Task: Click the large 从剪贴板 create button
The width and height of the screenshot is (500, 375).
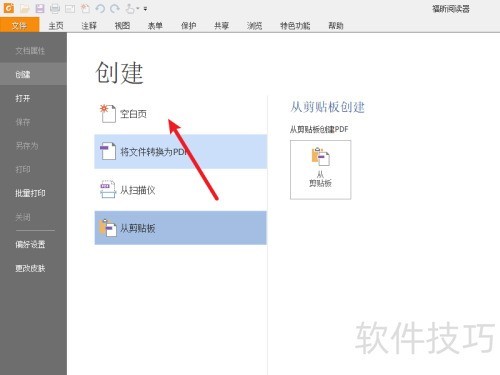Action: 320,170
